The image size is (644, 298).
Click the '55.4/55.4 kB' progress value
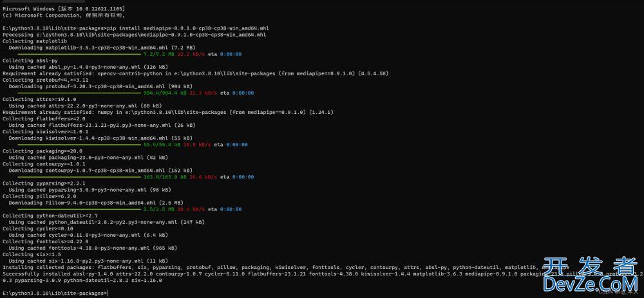coord(162,145)
